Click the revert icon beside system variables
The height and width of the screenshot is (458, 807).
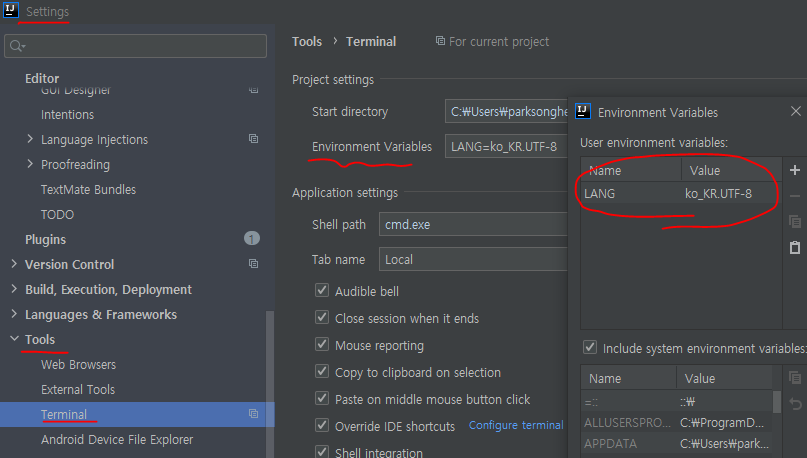795,404
